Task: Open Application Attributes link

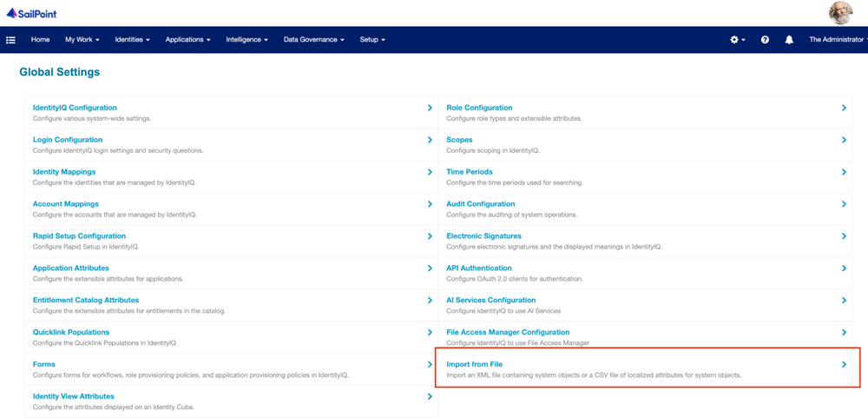Action: [x=71, y=269]
